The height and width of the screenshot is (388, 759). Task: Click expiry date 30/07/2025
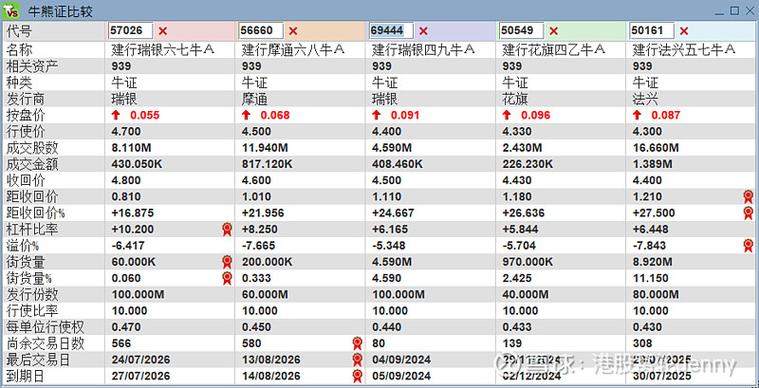[x=661, y=376]
